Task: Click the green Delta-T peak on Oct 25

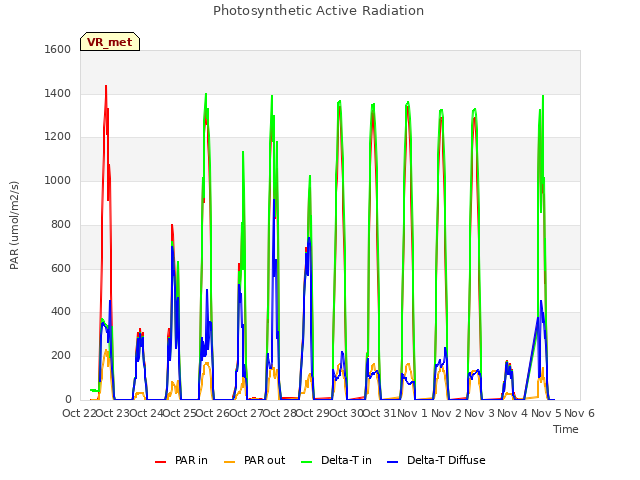Action: (x=206, y=94)
